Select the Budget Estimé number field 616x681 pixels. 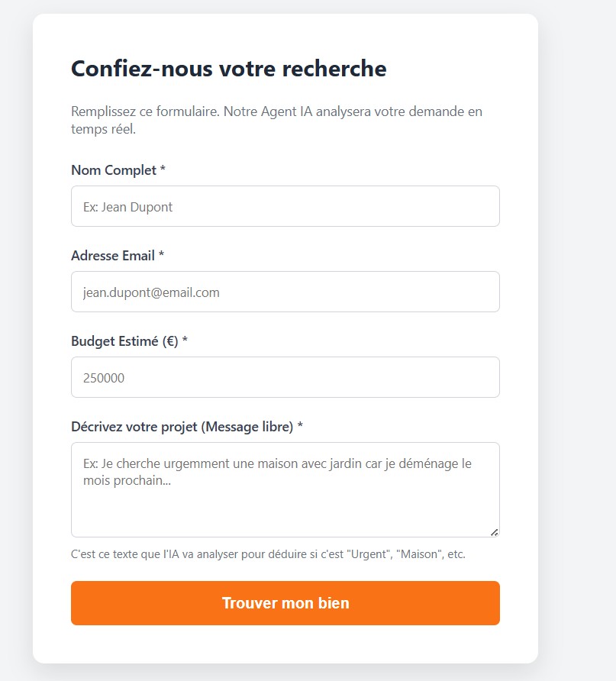point(285,377)
